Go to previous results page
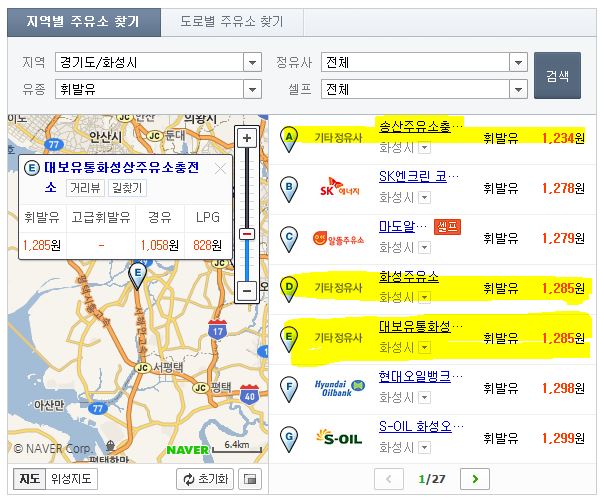Image resolution: width=604 pixels, height=500 pixels. point(389,479)
